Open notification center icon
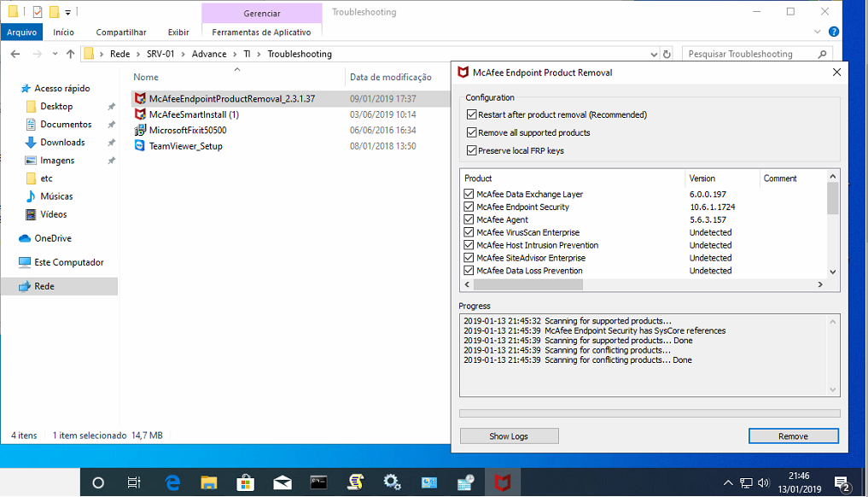868x497 pixels. coord(842,483)
